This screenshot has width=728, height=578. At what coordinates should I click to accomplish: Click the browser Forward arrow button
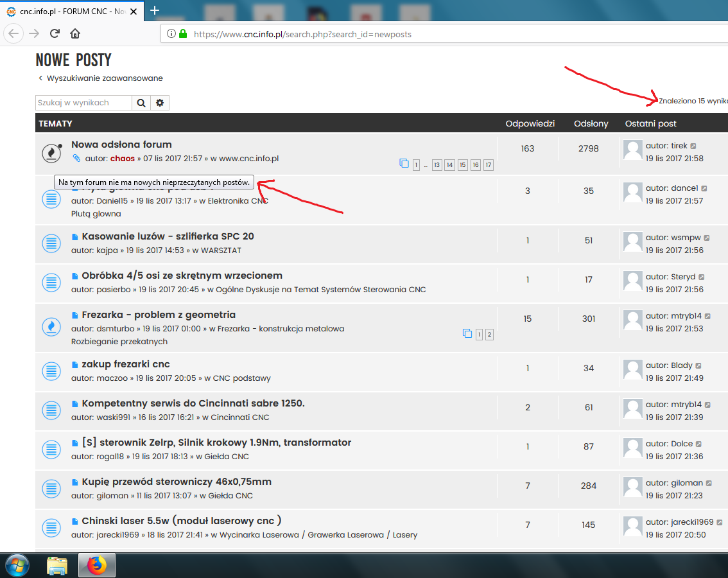34,33
